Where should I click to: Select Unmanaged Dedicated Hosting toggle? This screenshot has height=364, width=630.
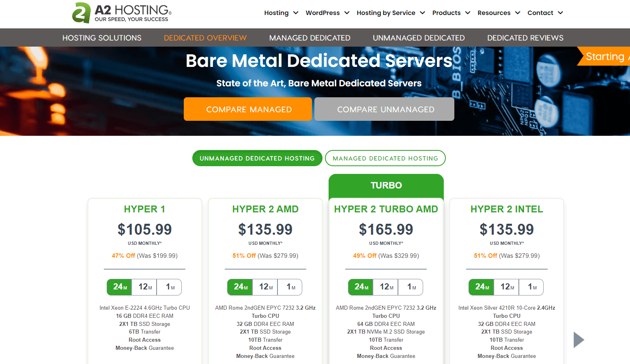coord(257,158)
